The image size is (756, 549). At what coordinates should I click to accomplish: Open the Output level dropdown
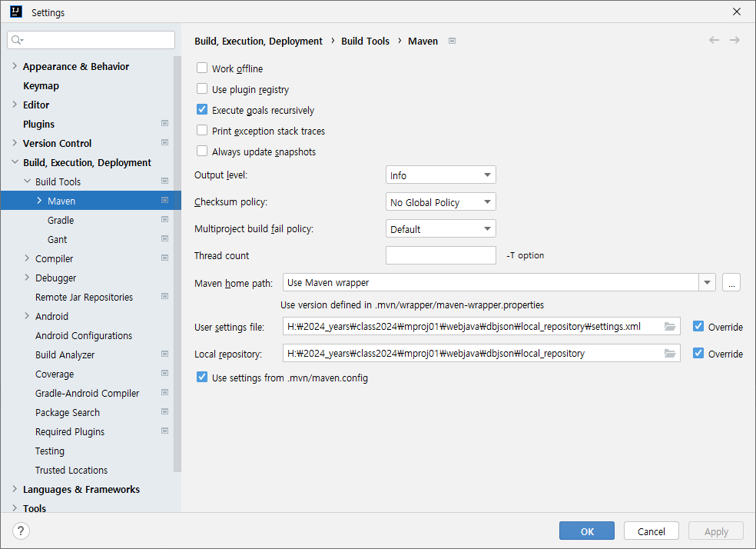tap(440, 175)
